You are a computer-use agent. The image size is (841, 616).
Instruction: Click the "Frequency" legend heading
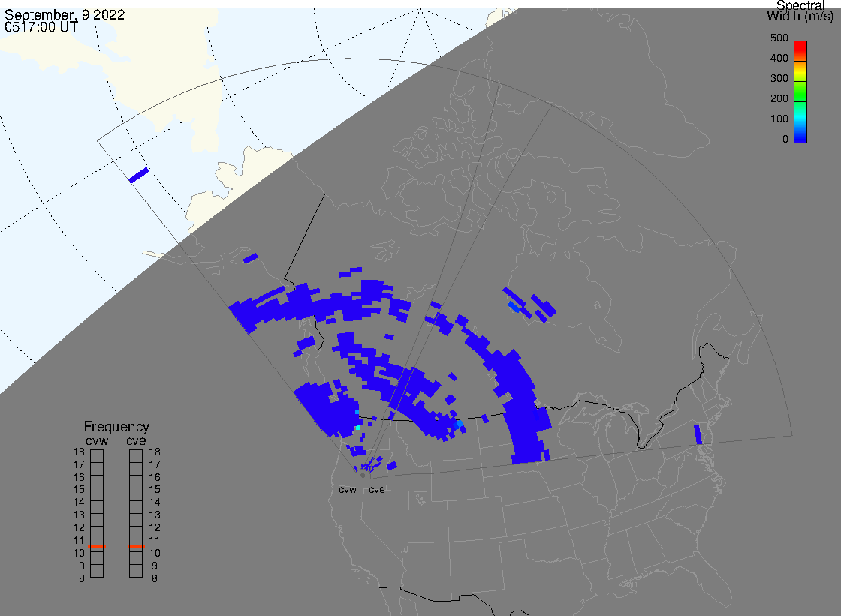click(116, 427)
